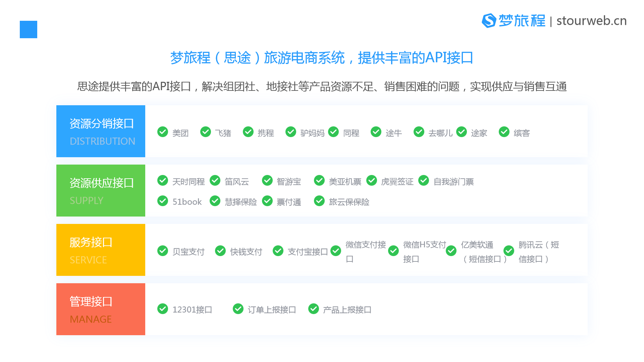This screenshot has height=362, width=644.
Task: Click the check icon beside 旅云保保险
Action: pyautogui.click(x=319, y=201)
